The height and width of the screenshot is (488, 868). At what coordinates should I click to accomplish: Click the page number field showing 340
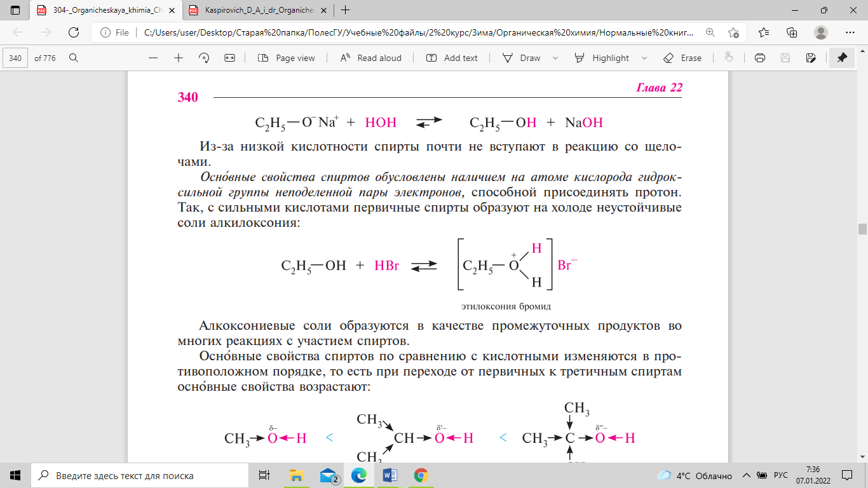[x=16, y=58]
